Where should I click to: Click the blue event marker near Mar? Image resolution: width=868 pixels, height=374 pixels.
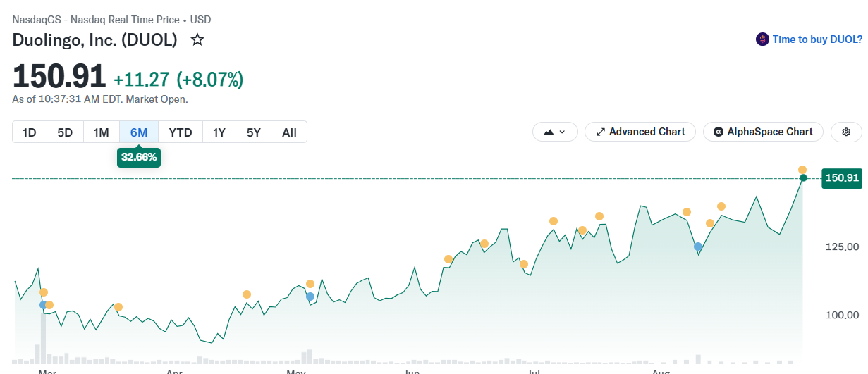tap(43, 305)
